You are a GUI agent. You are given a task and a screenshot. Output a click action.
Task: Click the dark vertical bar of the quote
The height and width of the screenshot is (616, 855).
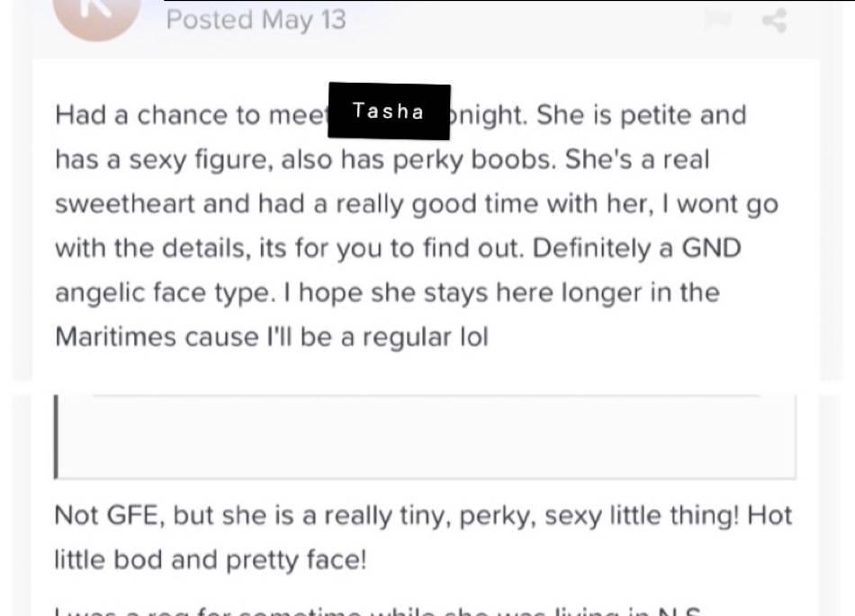(56, 438)
